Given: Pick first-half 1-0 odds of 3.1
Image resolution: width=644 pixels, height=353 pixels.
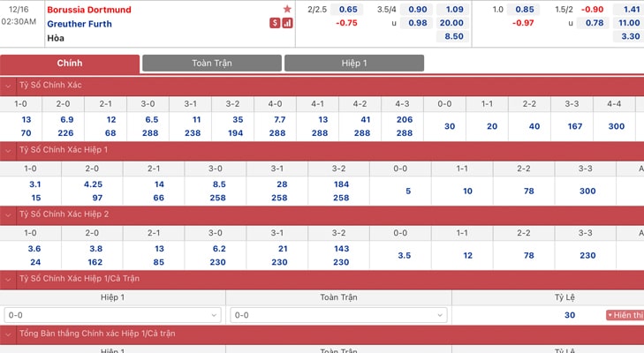Looking at the screenshot, I should 35,184.
